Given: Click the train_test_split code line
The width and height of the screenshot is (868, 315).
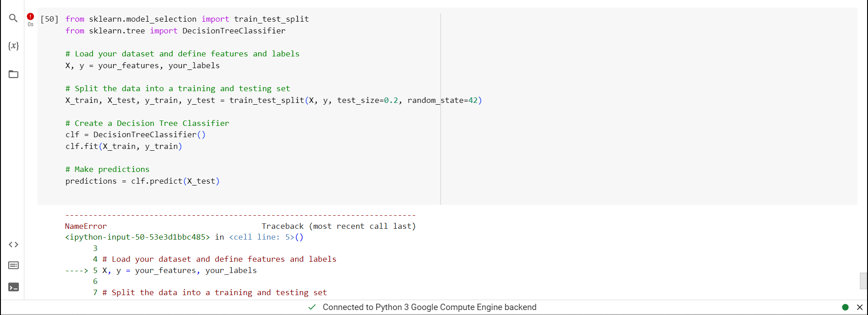Looking at the screenshot, I should tap(273, 100).
